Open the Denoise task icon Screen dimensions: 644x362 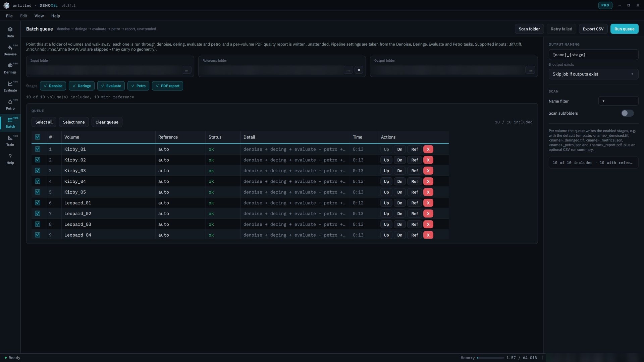coord(10,50)
